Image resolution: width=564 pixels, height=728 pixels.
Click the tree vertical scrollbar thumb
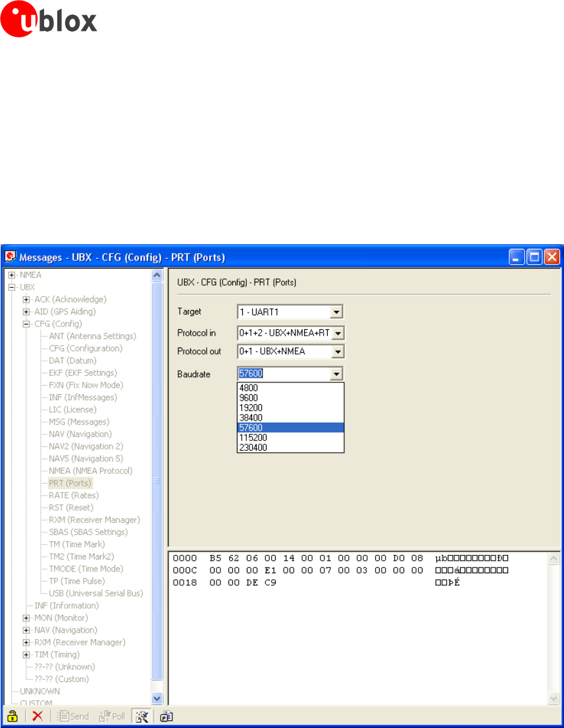157,481
